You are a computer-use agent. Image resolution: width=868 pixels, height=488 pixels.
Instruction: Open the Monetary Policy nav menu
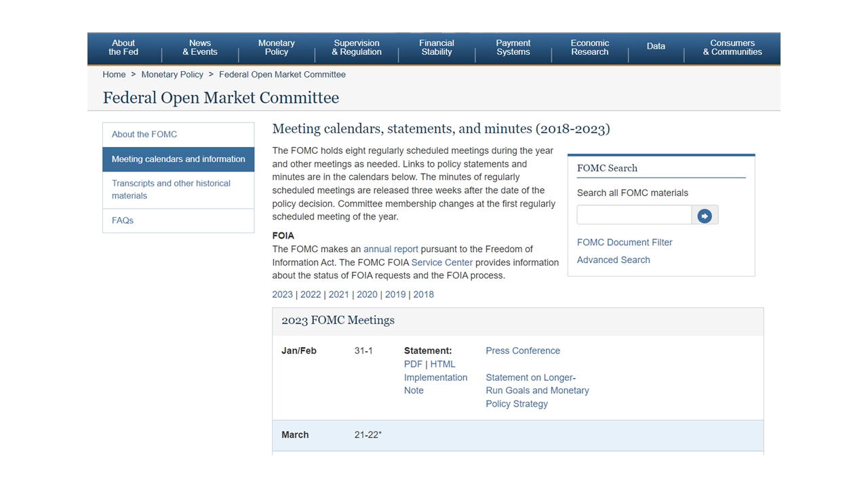[277, 47]
